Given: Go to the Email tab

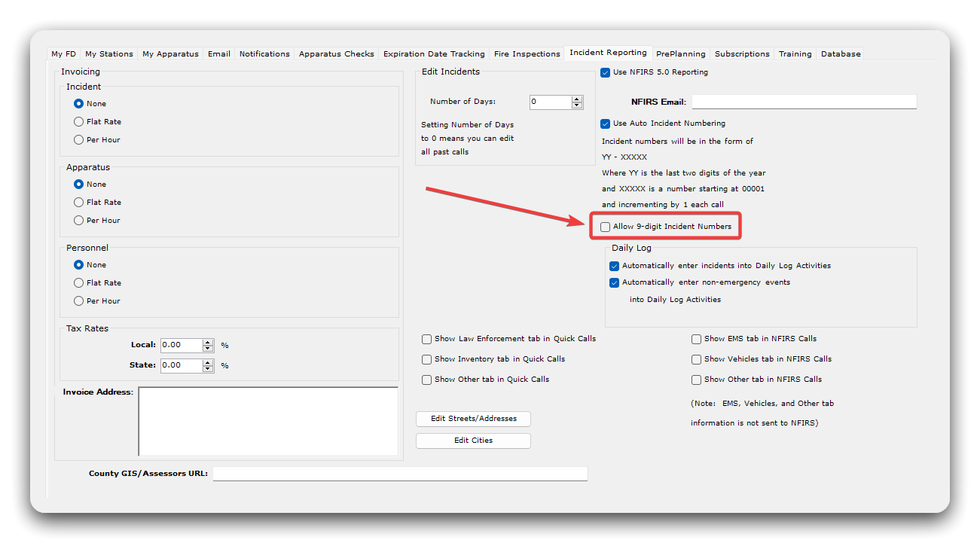Looking at the screenshot, I should coord(219,54).
